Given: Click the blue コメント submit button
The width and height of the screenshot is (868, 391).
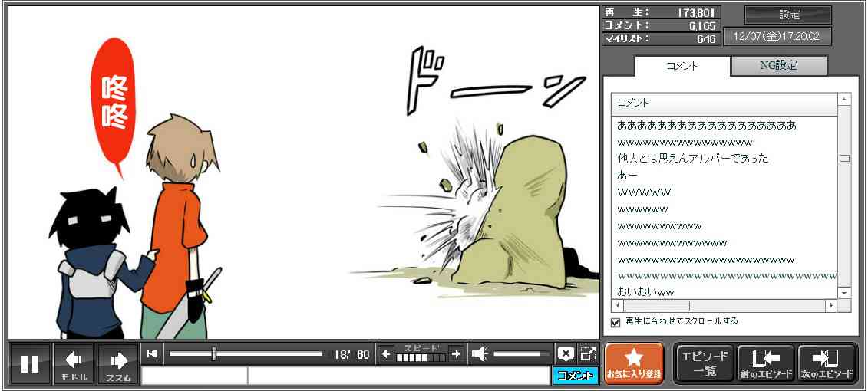Looking at the screenshot, I should [575, 375].
